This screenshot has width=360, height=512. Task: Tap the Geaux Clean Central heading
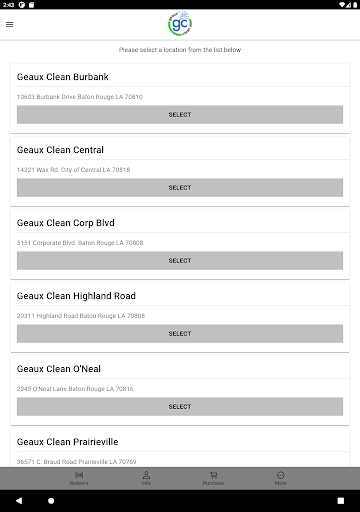pyautogui.click(x=60, y=150)
